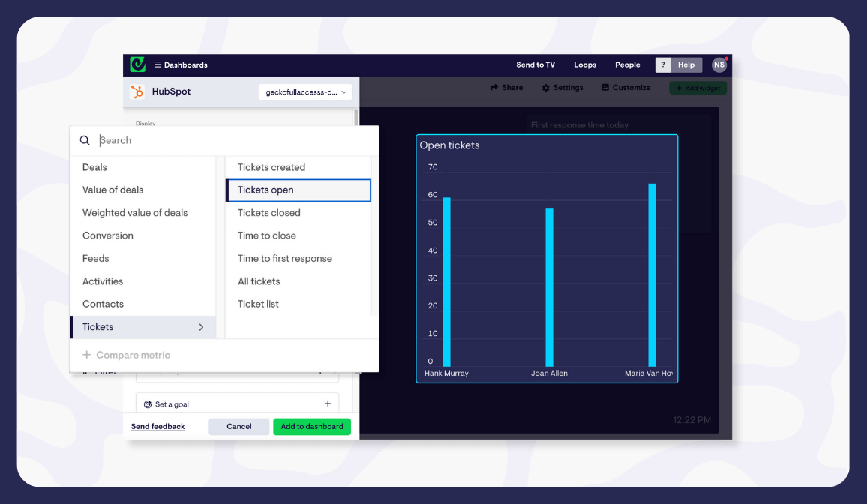Click the Maria Van Hov bar in chart
867x504 pixels.
click(652, 274)
